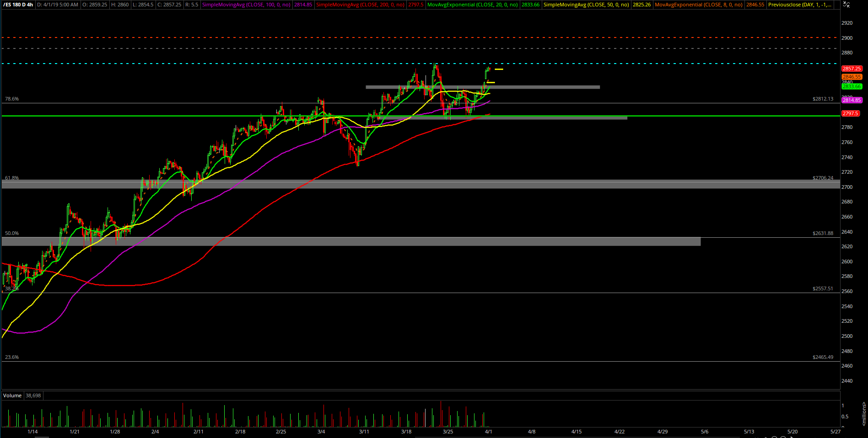Click the 4/1 date on time axis
868x438 pixels.
point(489,432)
